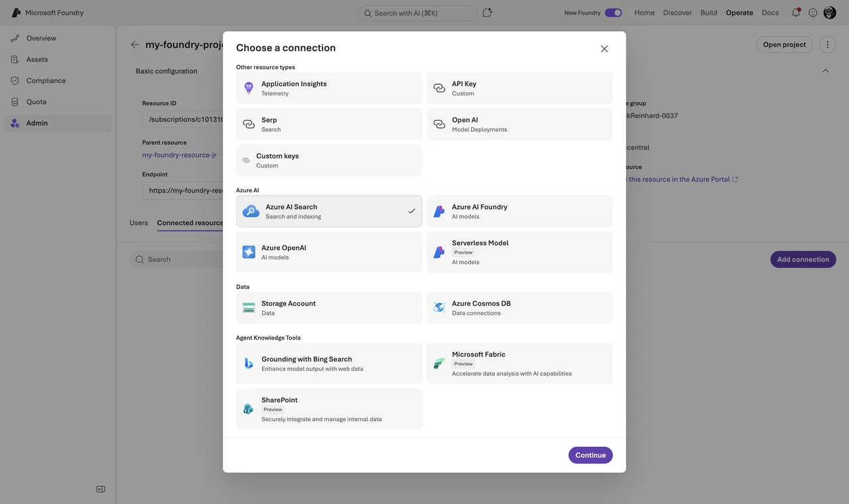This screenshot has width=849, height=504.
Task: Click the Quota sidebar icon
Action: click(x=15, y=102)
